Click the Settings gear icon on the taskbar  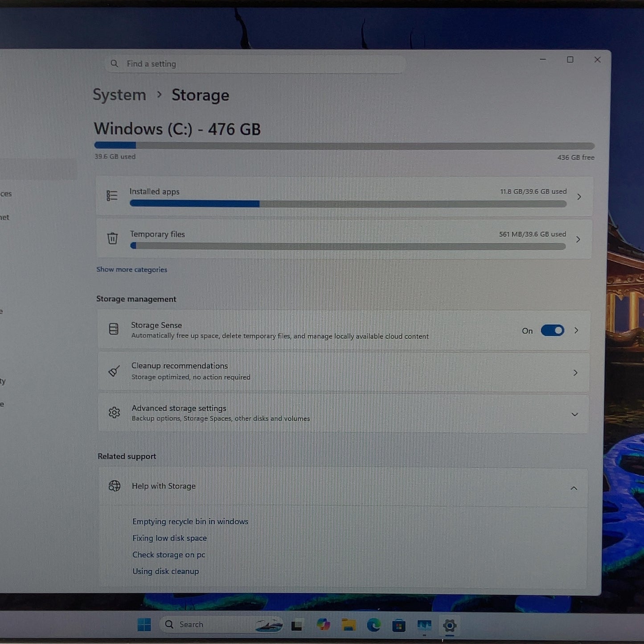pos(450,626)
